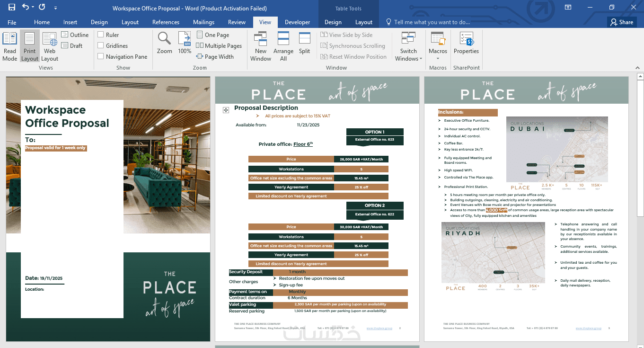Open the File tab

click(x=12, y=22)
